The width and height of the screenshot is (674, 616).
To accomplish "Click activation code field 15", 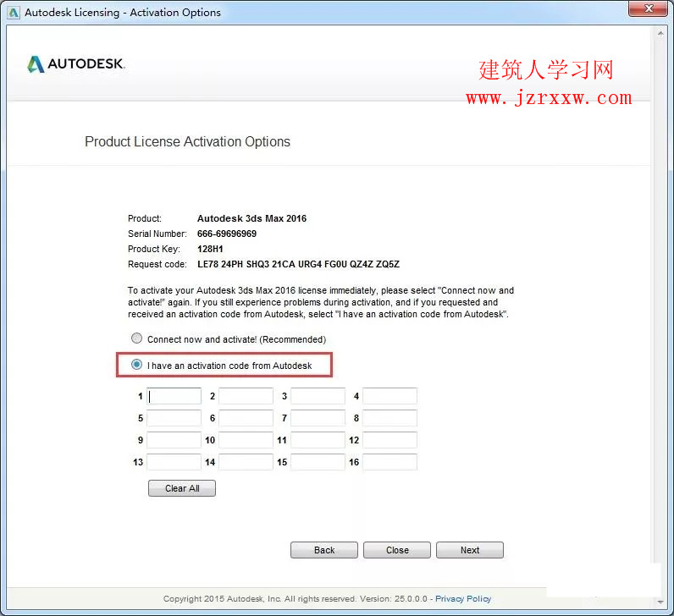I will pyautogui.click(x=318, y=462).
